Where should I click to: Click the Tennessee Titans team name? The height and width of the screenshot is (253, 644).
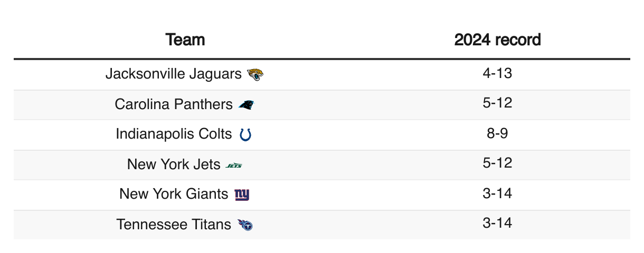coord(174,225)
